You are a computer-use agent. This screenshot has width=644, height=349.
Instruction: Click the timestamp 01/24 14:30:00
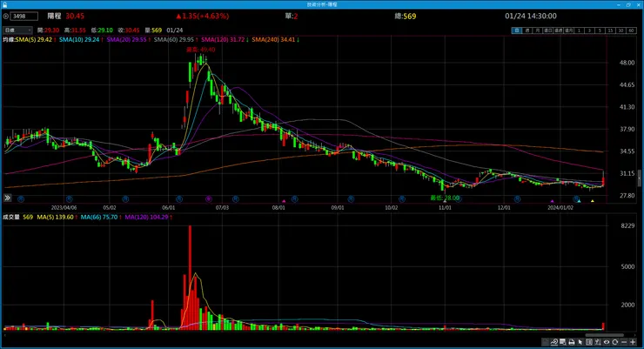tap(531, 17)
